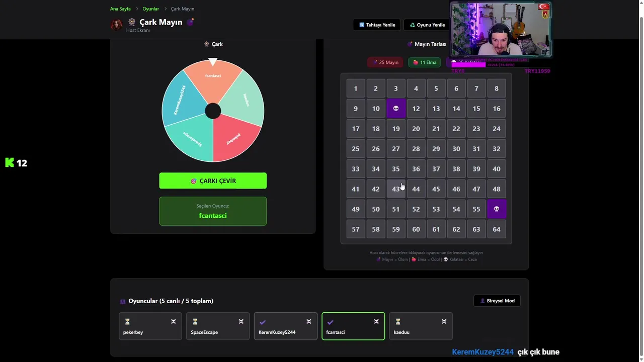Click the hourglass icon on kaeduu's card

pos(397,322)
